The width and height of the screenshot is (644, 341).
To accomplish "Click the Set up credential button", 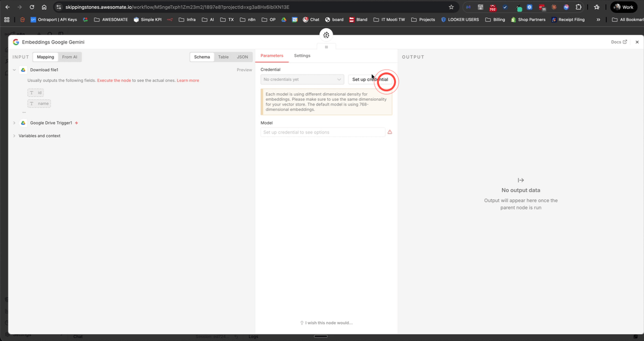I will click(x=370, y=79).
